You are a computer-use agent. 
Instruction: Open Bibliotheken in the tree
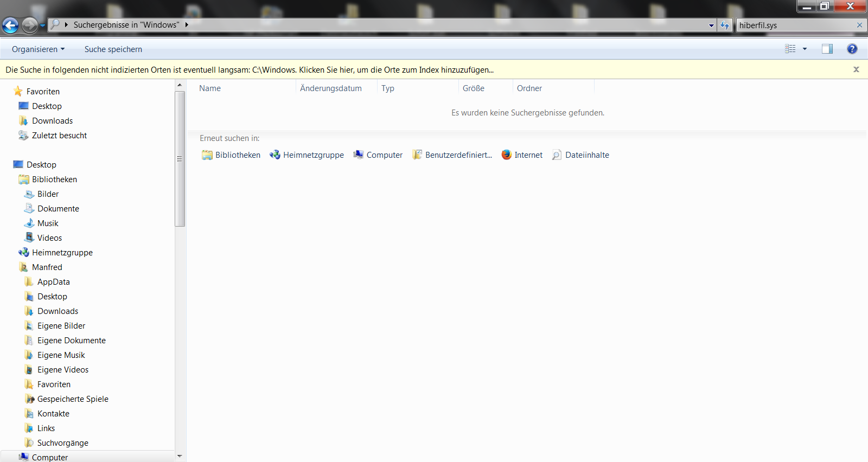(48, 179)
